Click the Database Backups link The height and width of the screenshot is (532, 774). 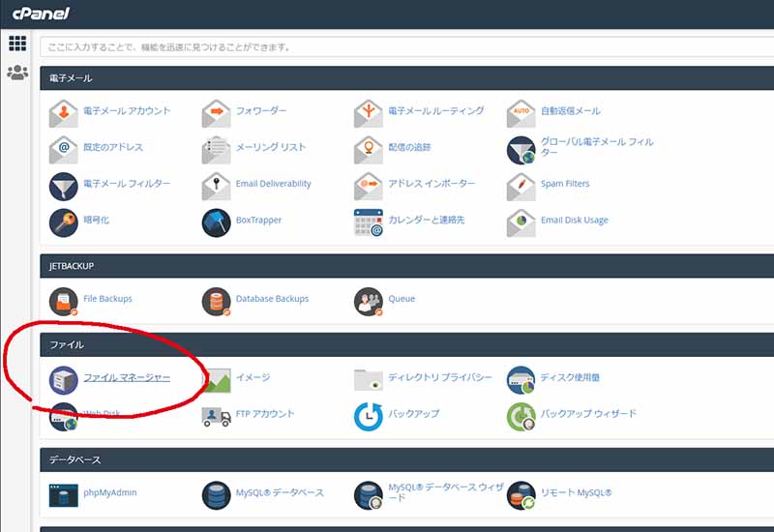pyautogui.click(x=272, y=299)
